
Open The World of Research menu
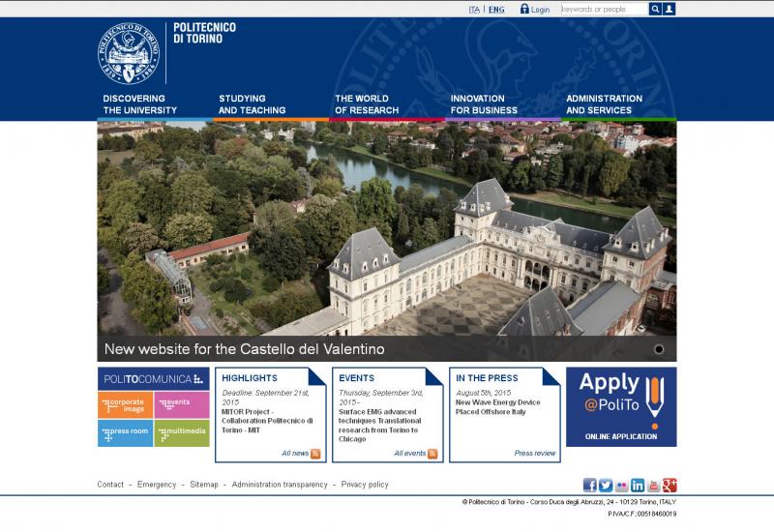click(x=367, y=104)
